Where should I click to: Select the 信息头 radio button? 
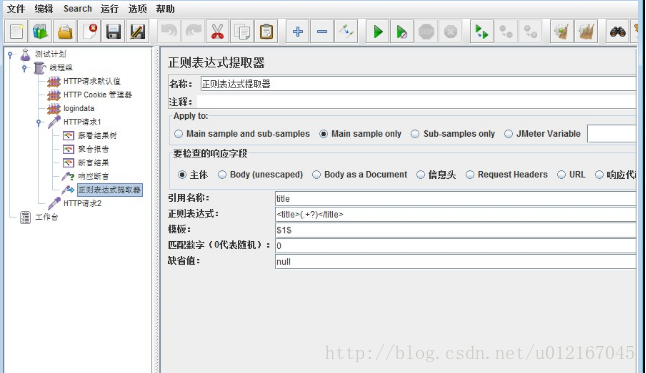[x=420, y=175]
